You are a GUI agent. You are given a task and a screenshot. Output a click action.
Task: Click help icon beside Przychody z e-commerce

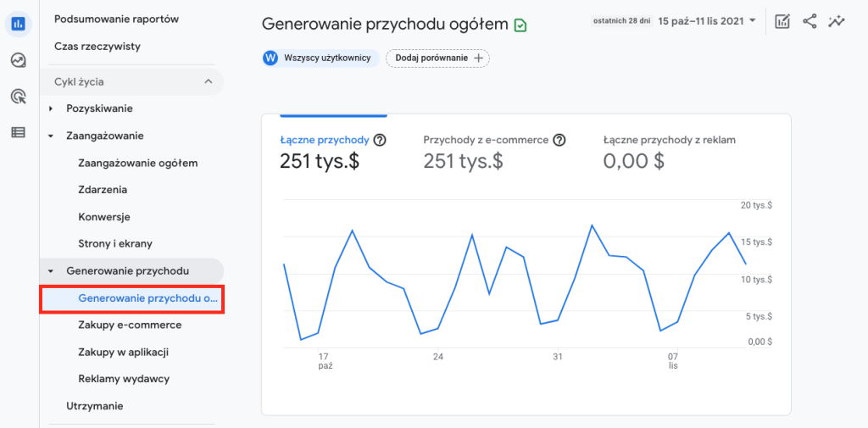tap(559, 140)
